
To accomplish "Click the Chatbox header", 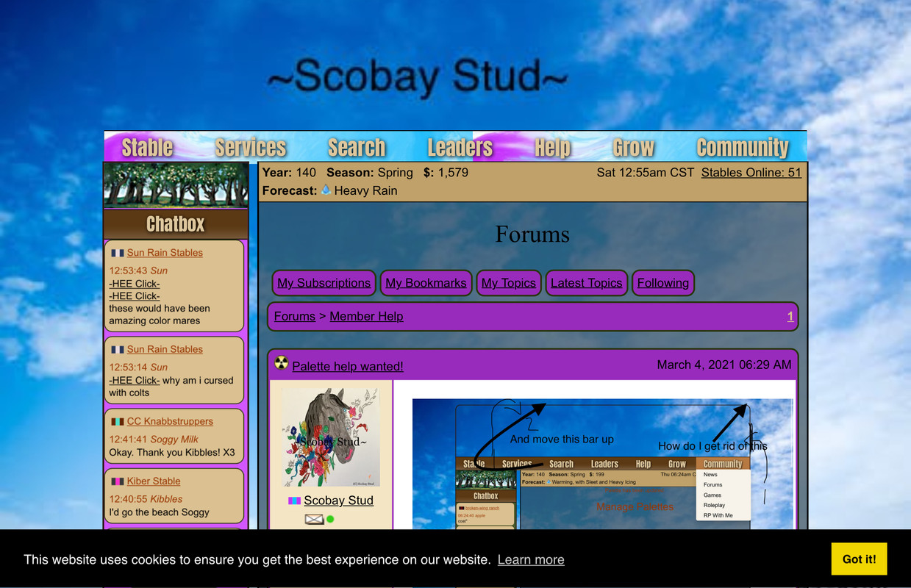I will (x=176, y=224).
